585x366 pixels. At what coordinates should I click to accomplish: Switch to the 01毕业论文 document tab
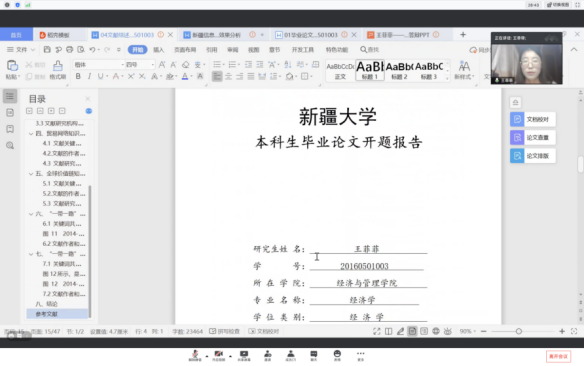pyautogui.click(x=310, y=35)
